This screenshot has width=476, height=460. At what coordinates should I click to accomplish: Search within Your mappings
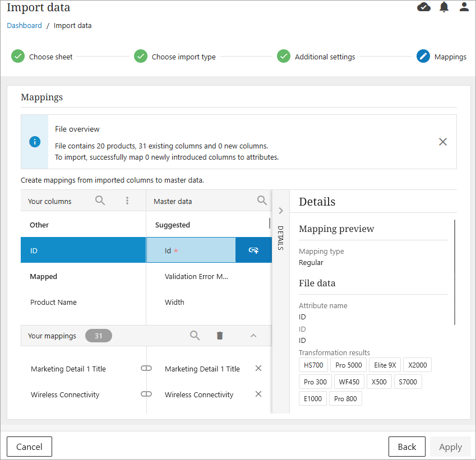(x=195, y=336)
